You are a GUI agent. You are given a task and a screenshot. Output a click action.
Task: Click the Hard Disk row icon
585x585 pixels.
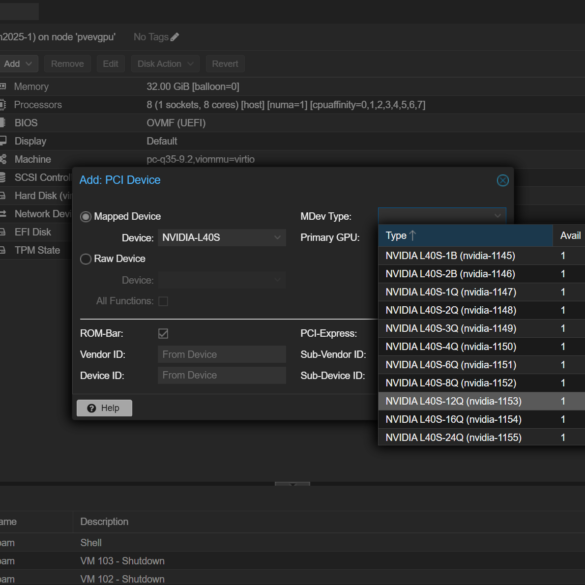point(3,195)
